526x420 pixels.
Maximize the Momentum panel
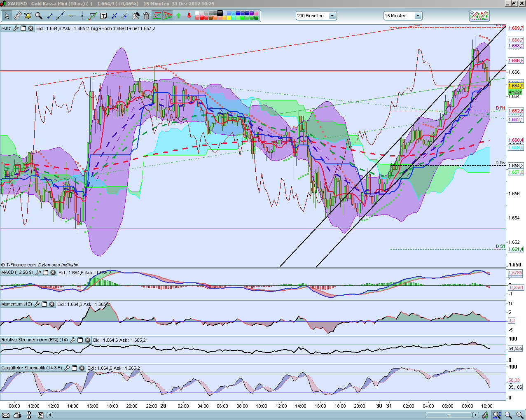coord(44,304)
